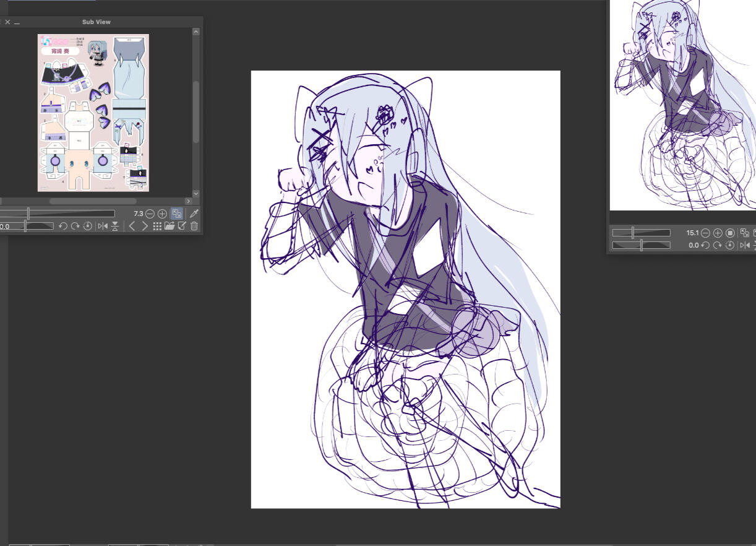Minimize the Sub View floating panel
Image resolution: width=756 pixels, height=546 pixels.
pyautogui.click(x=17, y=22)
